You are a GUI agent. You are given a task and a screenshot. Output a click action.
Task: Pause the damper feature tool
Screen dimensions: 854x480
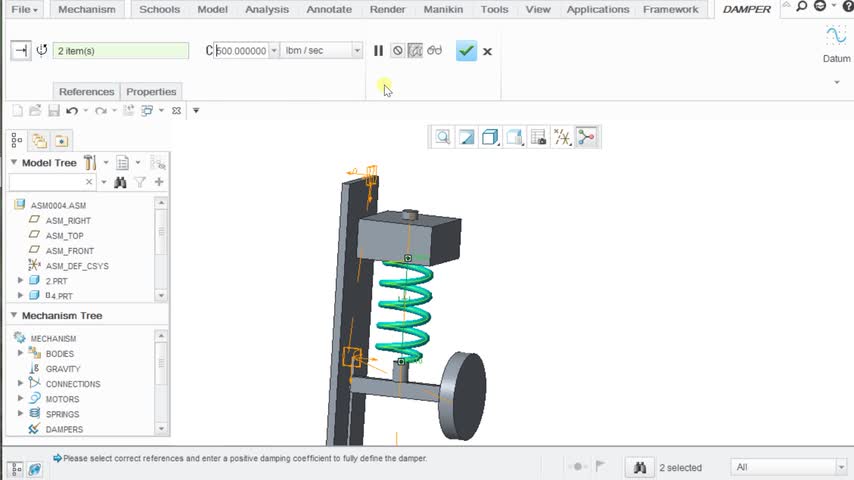tap(379, 51)
